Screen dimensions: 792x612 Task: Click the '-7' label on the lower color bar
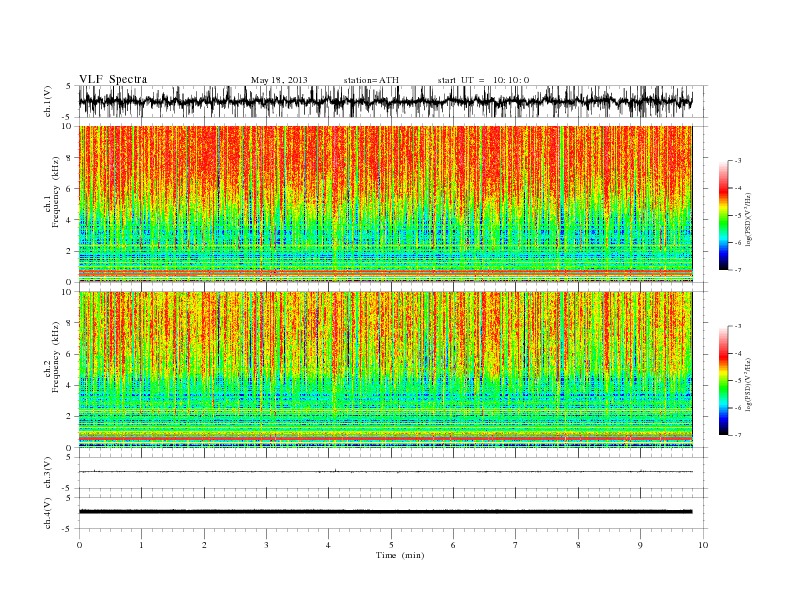tap(738, 435)
